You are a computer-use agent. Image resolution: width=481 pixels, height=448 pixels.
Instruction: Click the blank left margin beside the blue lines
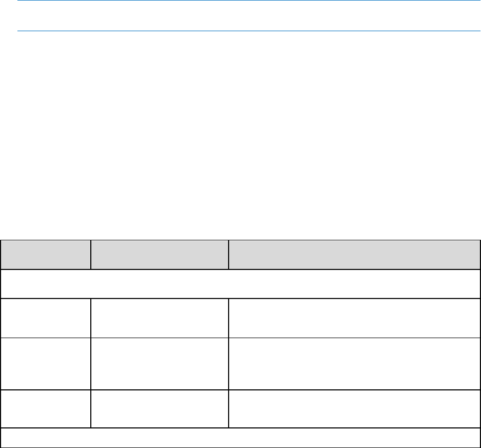[8, 16]
